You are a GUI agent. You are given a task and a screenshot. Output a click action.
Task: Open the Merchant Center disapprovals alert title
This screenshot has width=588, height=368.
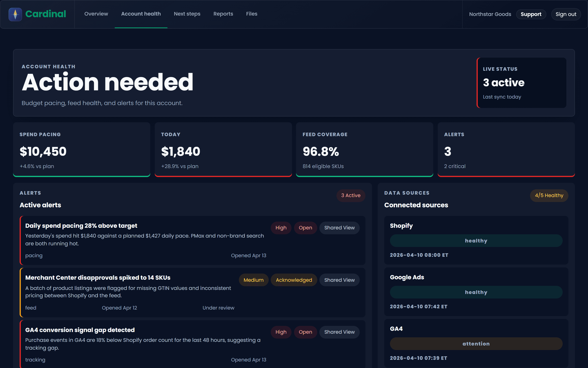tap(98, 278)
